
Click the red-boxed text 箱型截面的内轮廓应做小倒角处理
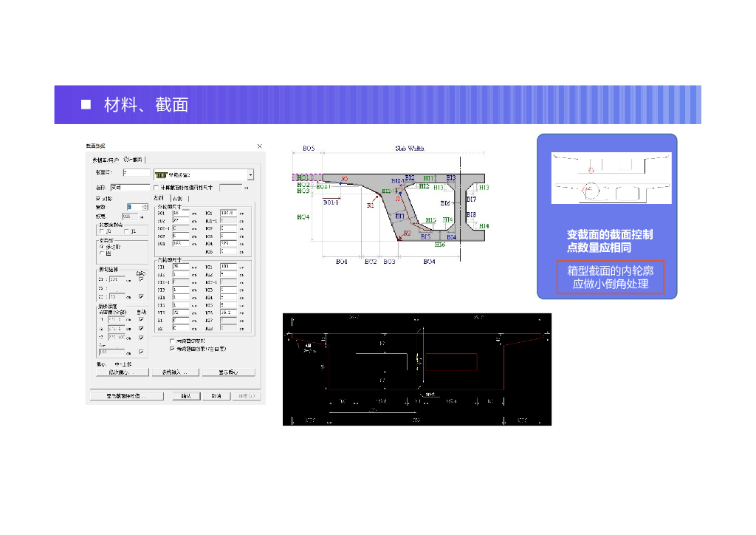611,277
